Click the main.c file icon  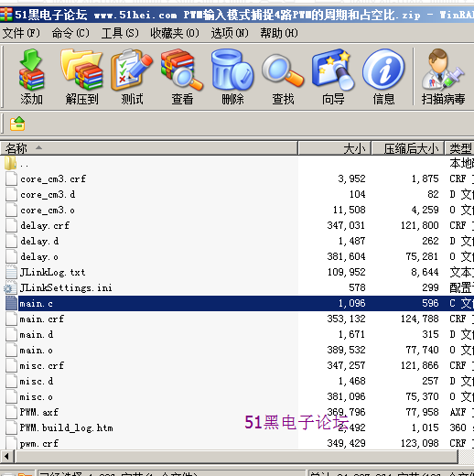click(x=11, y=303)
